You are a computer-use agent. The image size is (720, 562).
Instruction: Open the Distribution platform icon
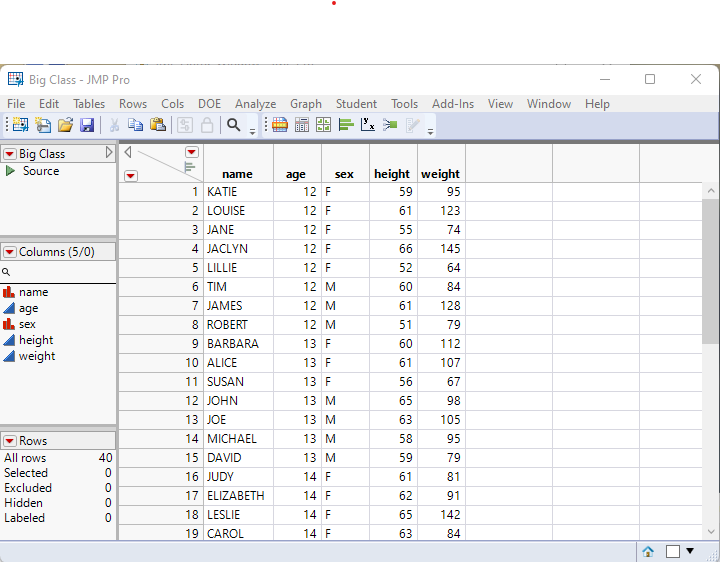[x=346, y=125]
